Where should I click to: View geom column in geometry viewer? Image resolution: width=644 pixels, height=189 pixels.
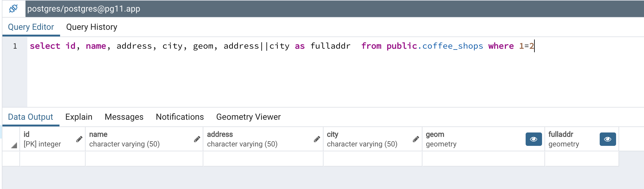pyautogui.click(x=534, y=139)
